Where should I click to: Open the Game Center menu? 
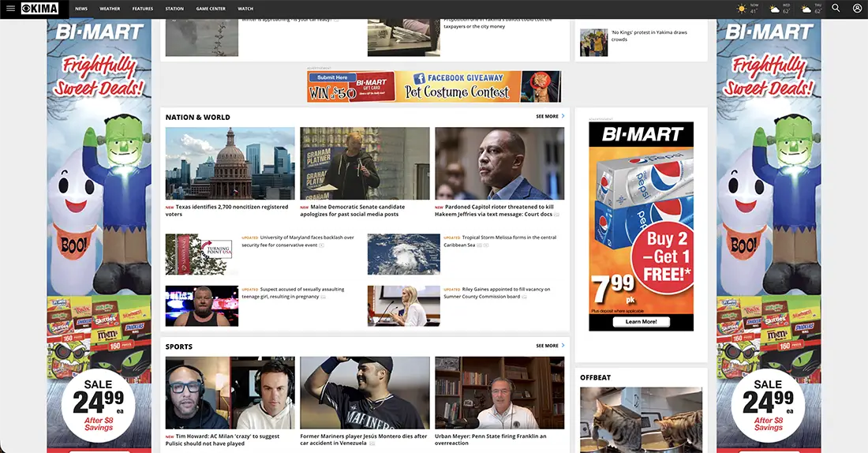click(x=211, y=9)
